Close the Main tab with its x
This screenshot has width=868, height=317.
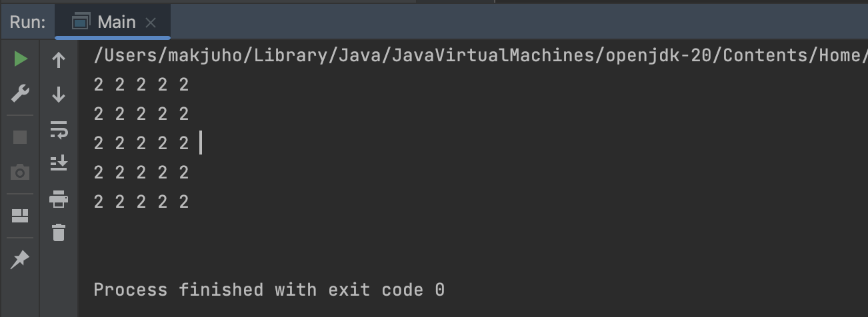click(x=151, y=23)
